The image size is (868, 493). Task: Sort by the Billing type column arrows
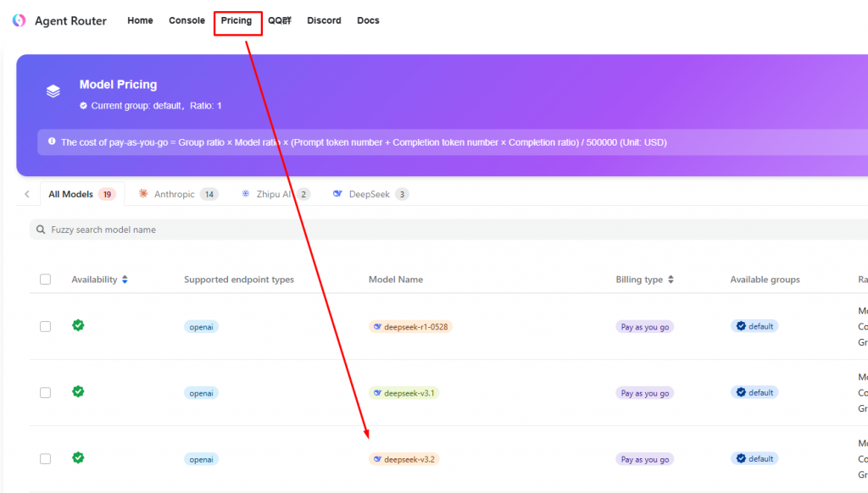[x=671, y=280]
